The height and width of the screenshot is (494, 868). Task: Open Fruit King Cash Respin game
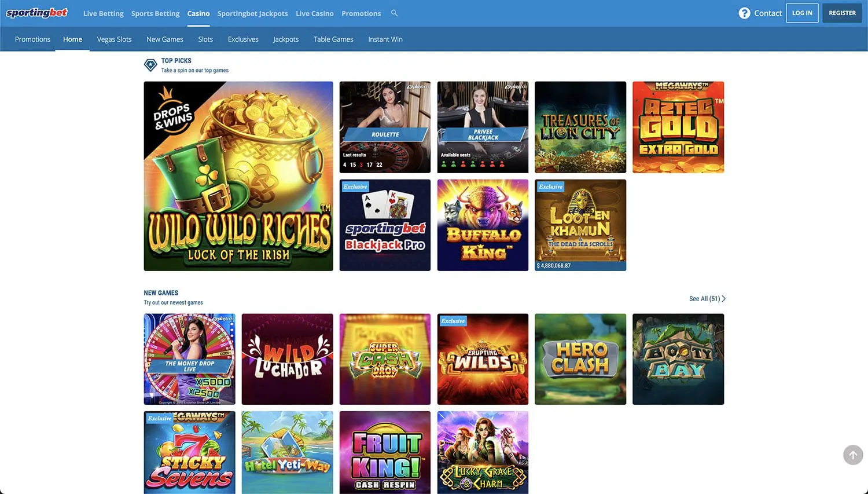(x=385, y=453)
